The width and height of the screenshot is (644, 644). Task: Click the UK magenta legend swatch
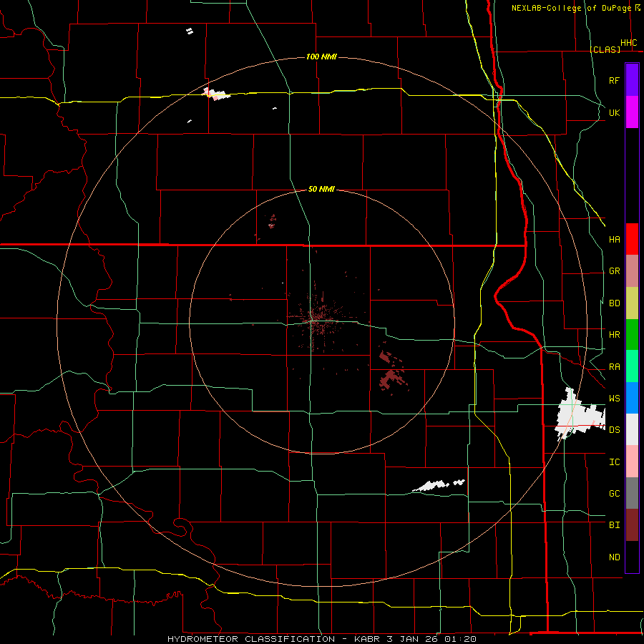[632, 112]
